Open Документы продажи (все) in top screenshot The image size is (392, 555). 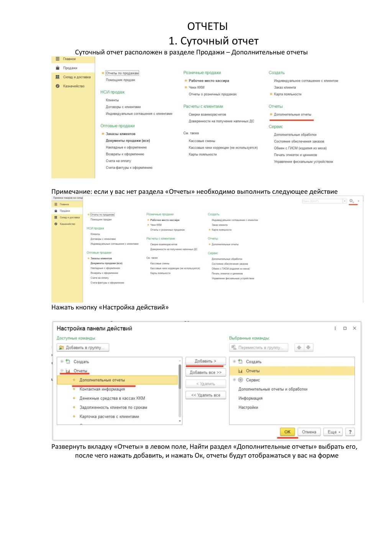(x=128, y=141)
